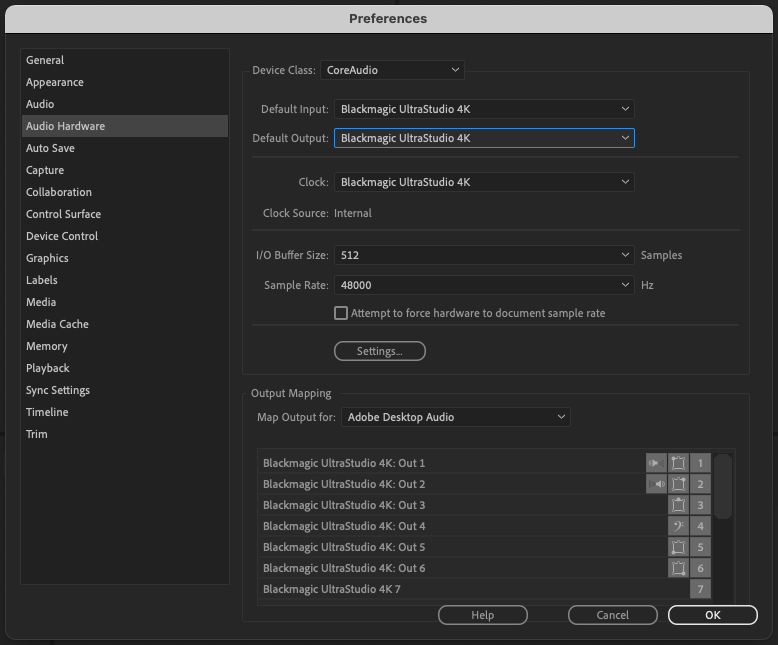Confirm preferences with OK
The height and width of the screenshot is (645, 778).
coord(713,615)
